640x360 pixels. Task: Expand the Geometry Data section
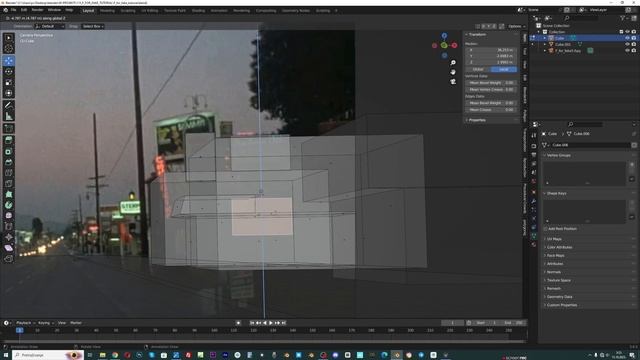click(x=559, y=297)
